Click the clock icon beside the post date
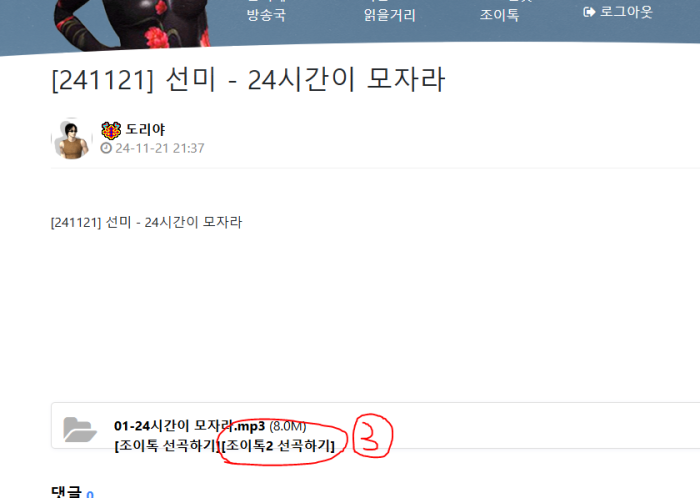Image resolution: width=700 pixels, height=498 pixels. 106,148
